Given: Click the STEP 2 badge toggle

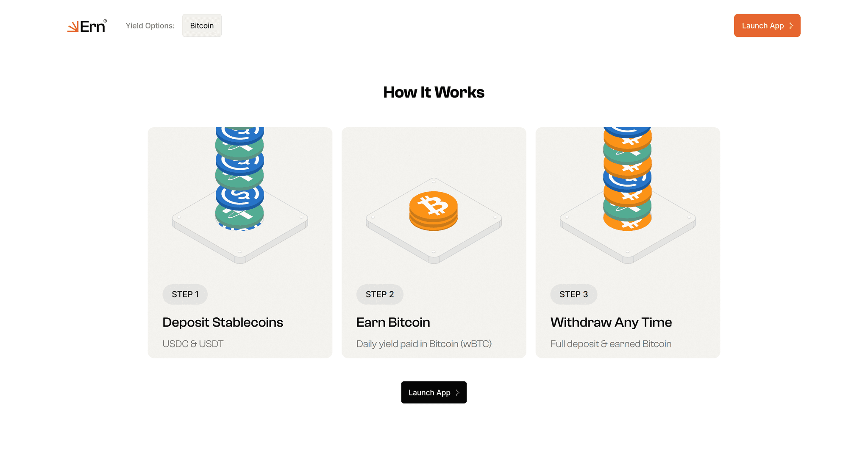Looking at the screenshot, I should coord(379,294).
